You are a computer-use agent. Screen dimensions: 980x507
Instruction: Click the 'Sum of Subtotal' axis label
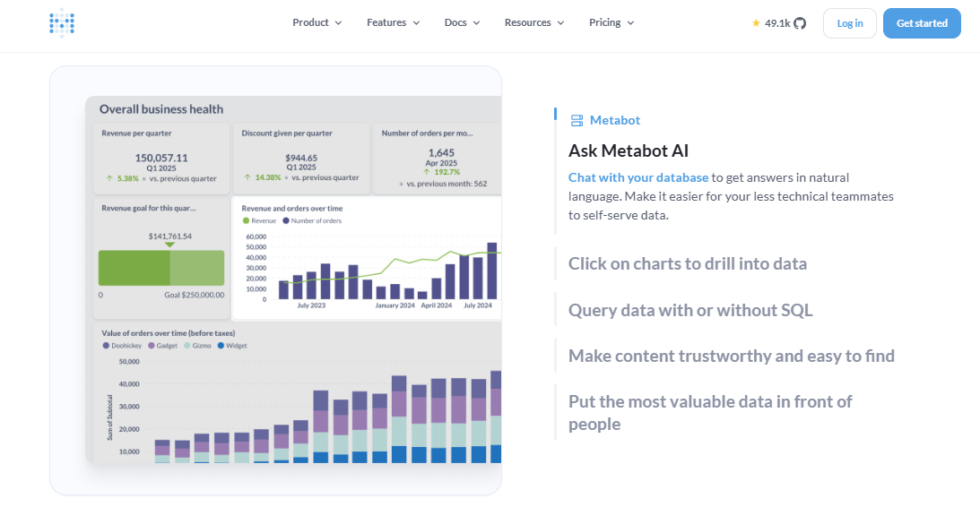coord(109,417)
